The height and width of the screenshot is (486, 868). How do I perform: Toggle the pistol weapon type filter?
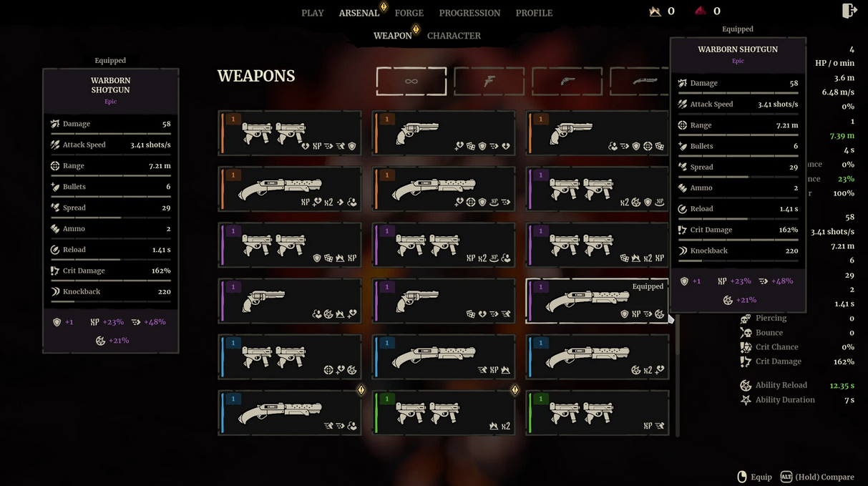tap(489, 82)
